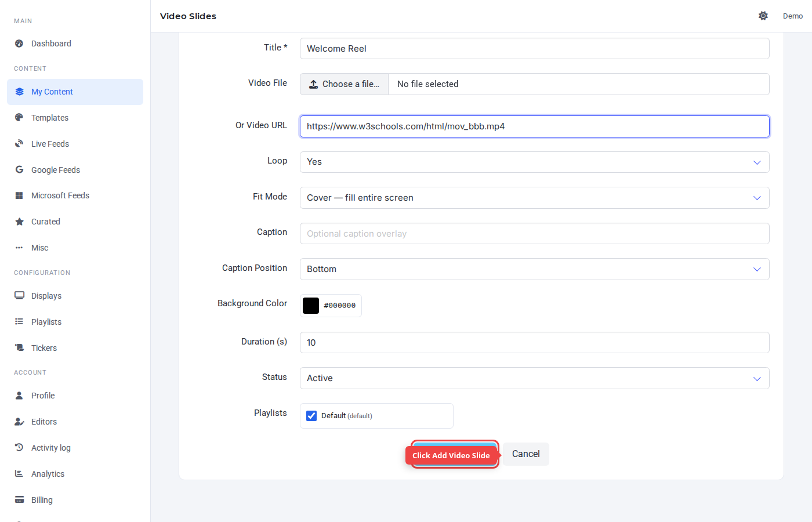Navigate to Live Feeds
This screenshot has width=812, height=522.
pos(75,144)
